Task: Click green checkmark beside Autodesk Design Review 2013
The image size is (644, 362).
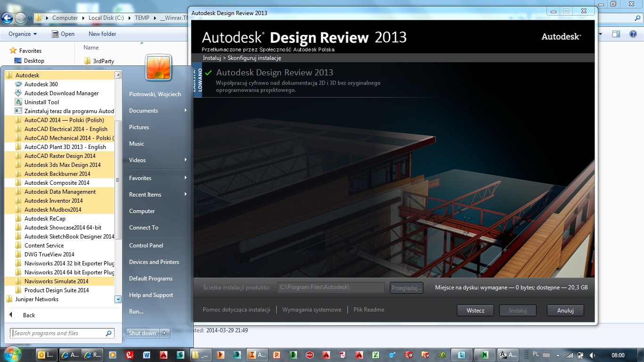Action: [208, 73]
